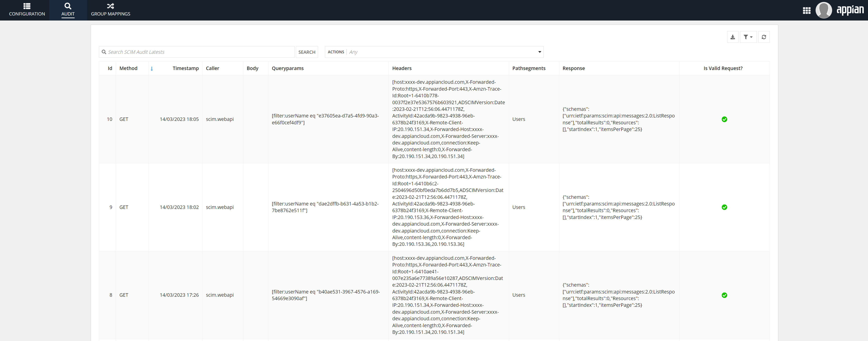Viewport: 868px width, 341px height.
Task: Click response JSON in row 9
Action: point(619,207)
